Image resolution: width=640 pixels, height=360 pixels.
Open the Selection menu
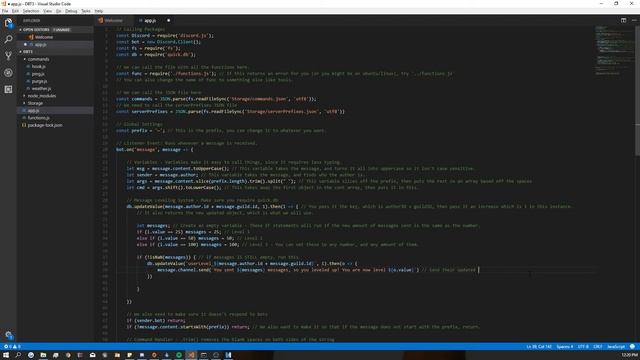tap(31, 11)
